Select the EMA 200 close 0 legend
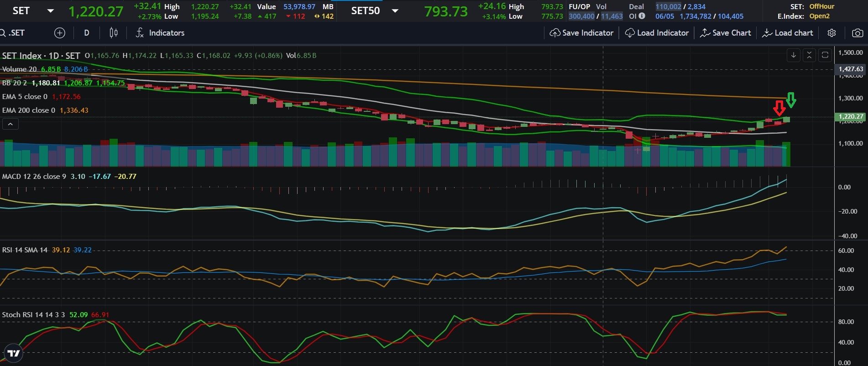The width and height of the screenshot is (868, 366). [29, 110]
